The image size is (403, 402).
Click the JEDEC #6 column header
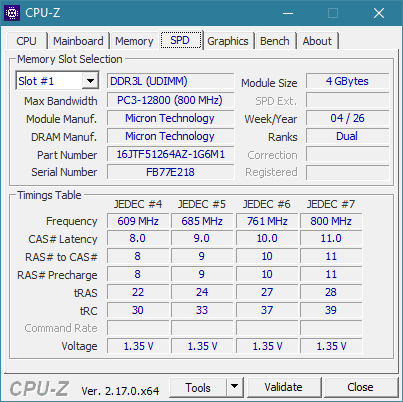[267, 204]
